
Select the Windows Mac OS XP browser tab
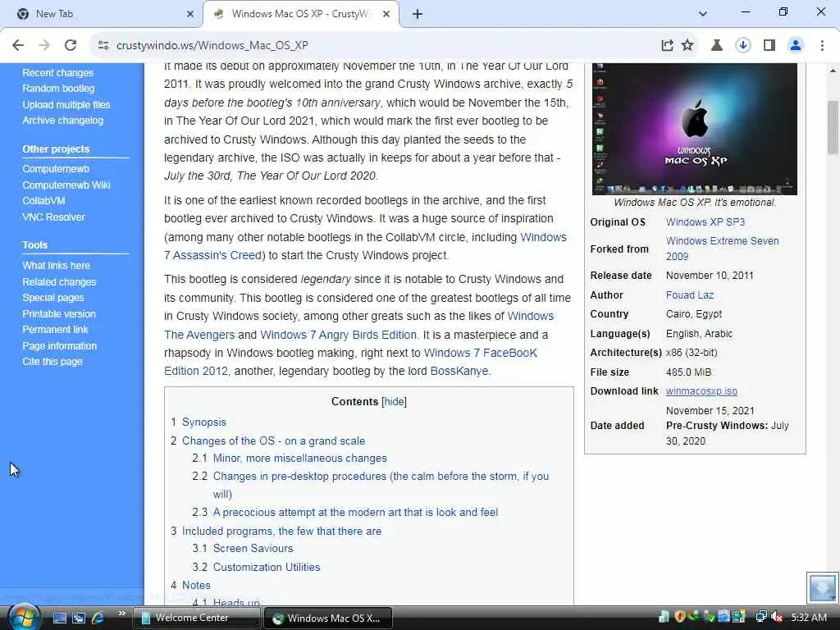click(x=301, y=14)
